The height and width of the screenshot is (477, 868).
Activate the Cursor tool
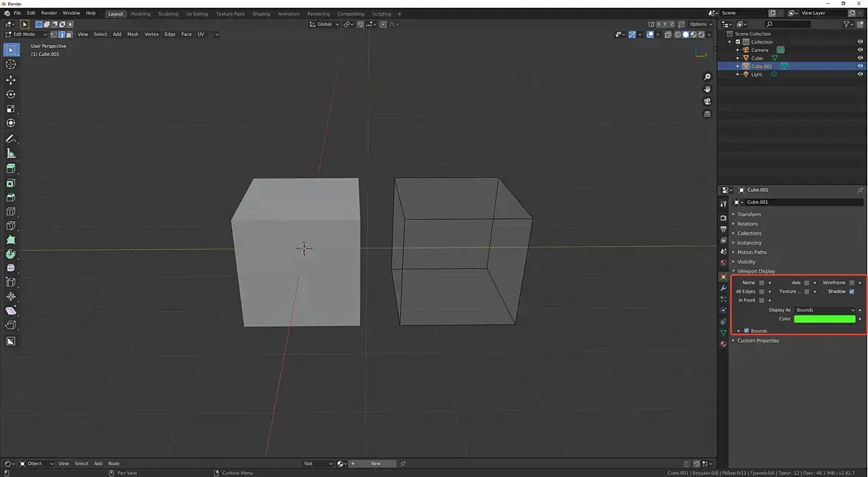(x=10, y=65)
